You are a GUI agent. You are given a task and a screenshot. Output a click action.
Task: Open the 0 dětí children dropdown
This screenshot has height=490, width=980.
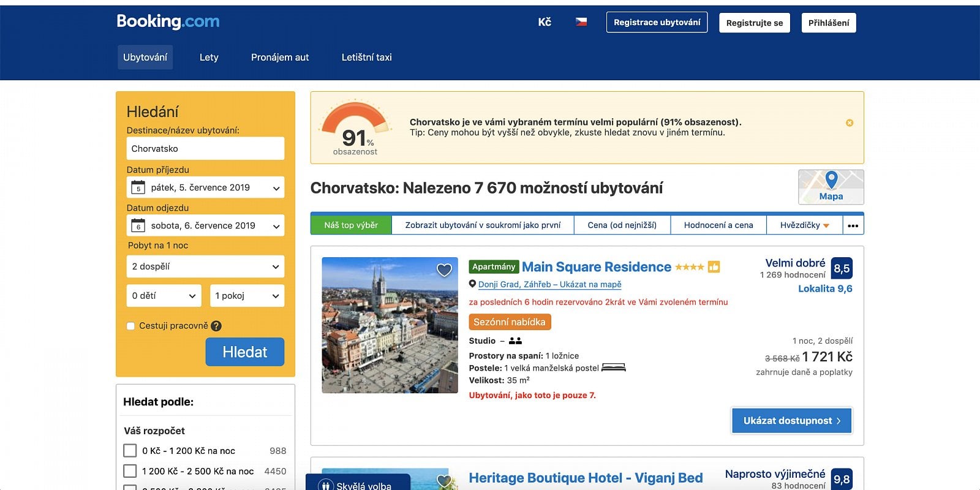click(164, 296)
